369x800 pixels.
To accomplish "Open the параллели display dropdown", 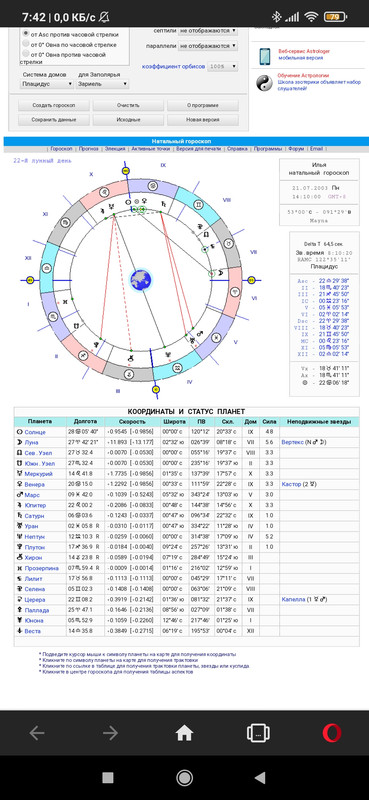I will 208,46.
